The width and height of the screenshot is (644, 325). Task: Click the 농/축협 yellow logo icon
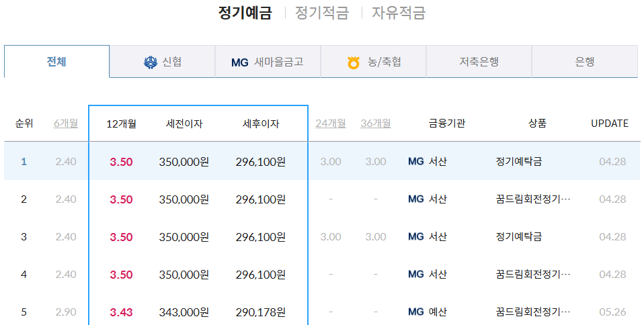click(x=354, y=63)
